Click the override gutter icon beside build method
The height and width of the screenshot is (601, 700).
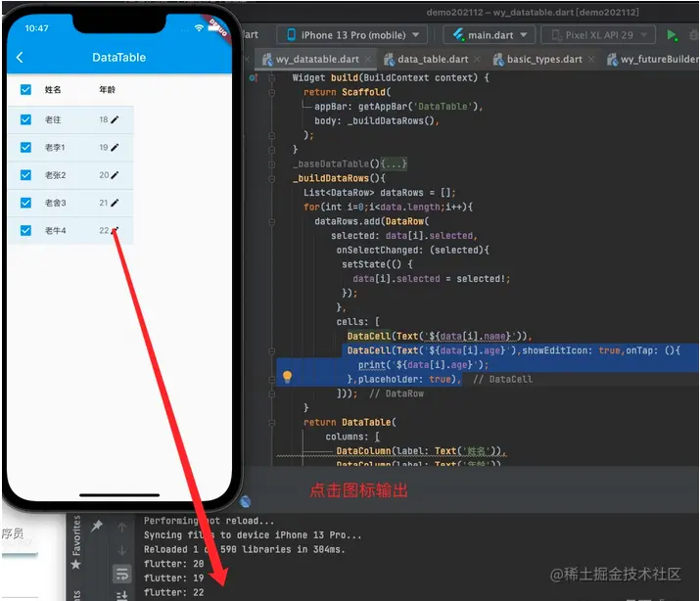pyautogui.click(x=254, y=78)
